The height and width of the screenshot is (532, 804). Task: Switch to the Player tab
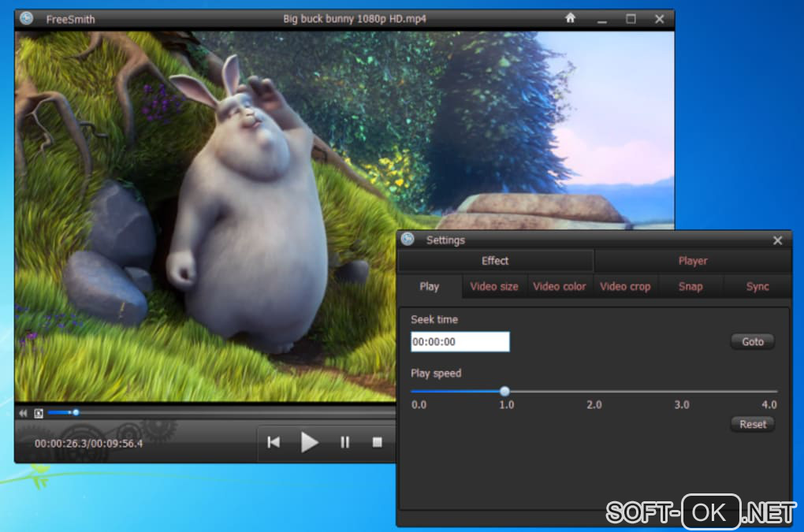pos(693,261)
